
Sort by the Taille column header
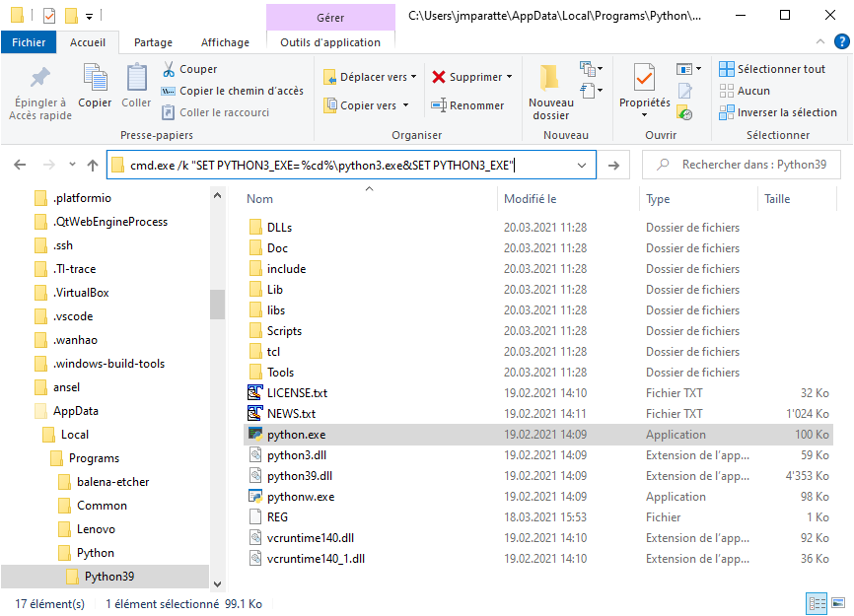(x=777, y=199)
